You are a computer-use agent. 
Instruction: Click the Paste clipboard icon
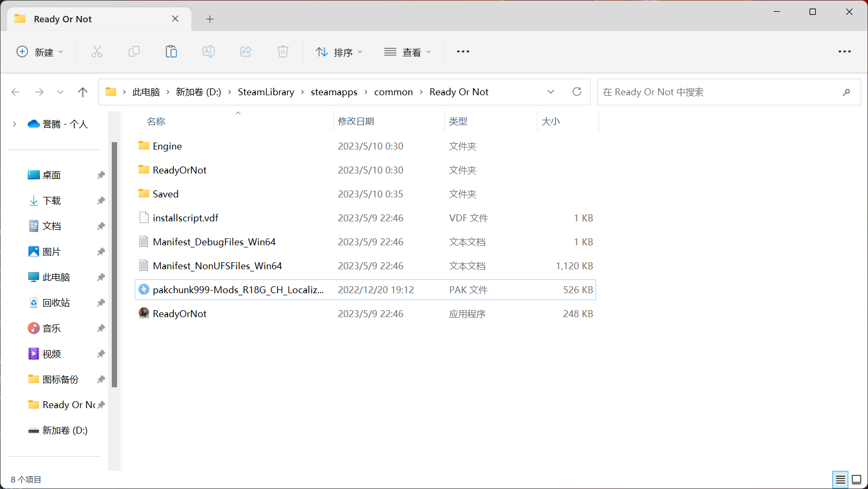(171, 52)
